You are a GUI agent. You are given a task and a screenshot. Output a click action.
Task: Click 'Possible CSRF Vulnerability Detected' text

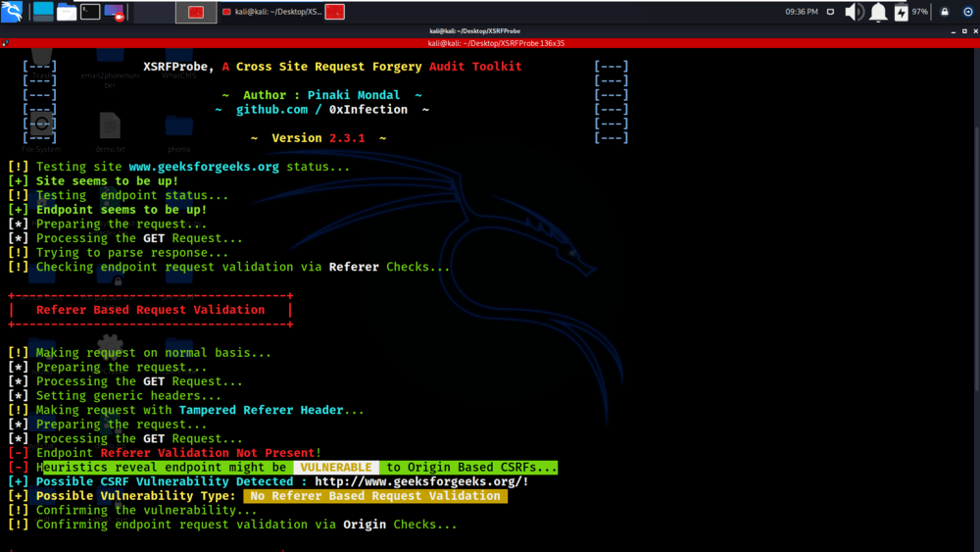point(165,482)
